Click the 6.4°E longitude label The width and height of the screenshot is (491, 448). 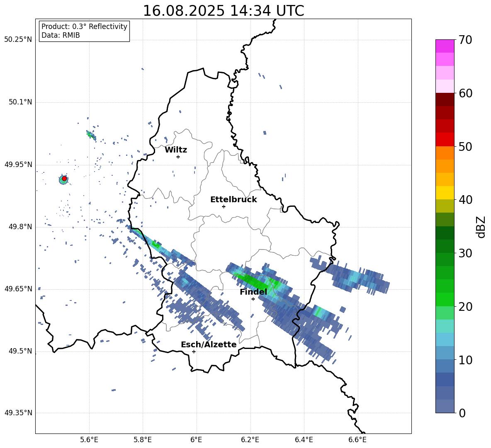[304, 440]
